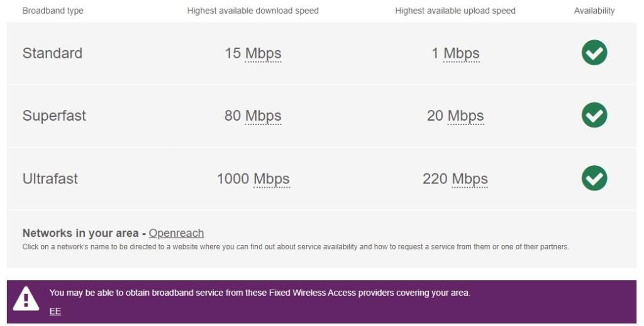Open the EE Fixed Wireless provider link
The image size is (644, 326).
click(x=55, y=311)
